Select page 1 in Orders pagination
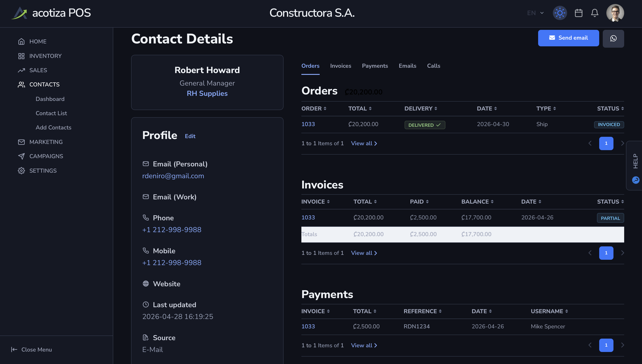The width and height of the screenshot is (642, 364). tap(606, 143)
